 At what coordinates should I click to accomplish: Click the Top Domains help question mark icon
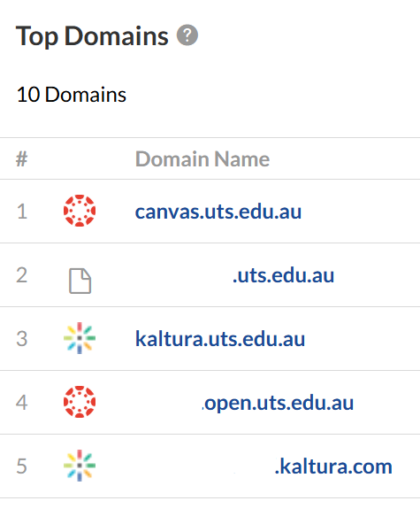pyautogui.click(x=187, y=35)
